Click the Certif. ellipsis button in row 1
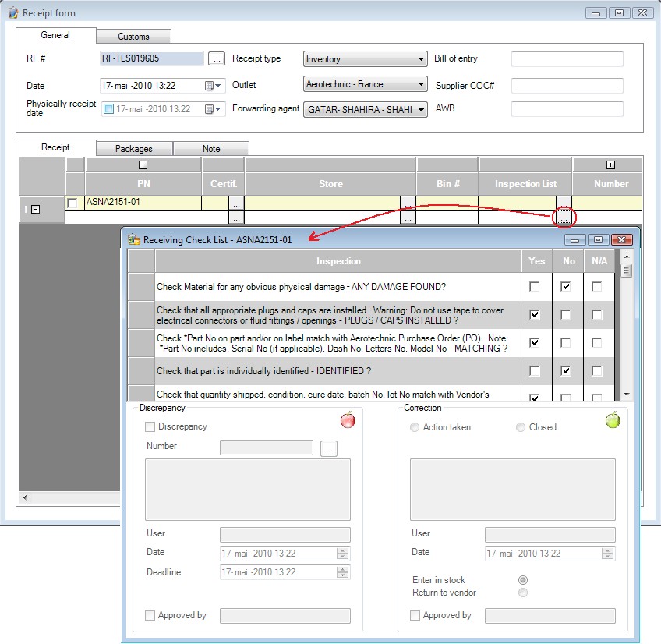The width and height of the screenshot is (661, 644). [237, 203]
